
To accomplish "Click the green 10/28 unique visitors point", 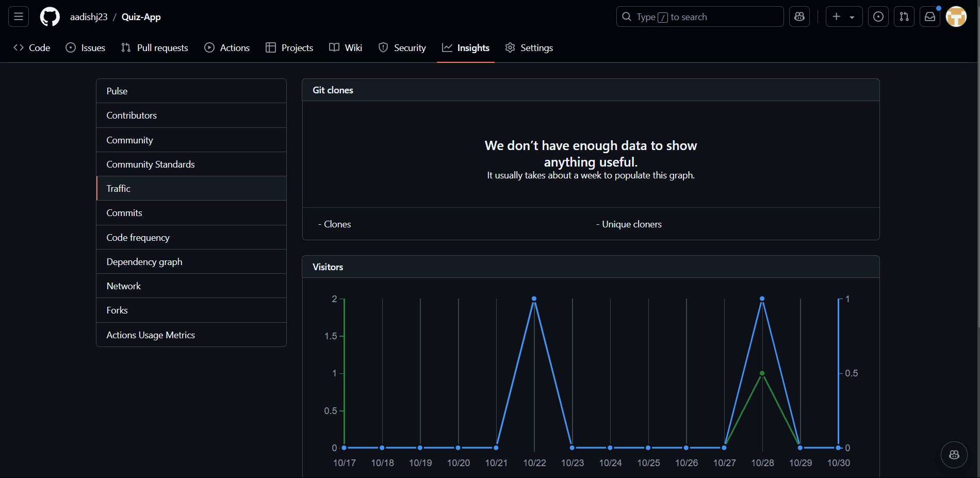I will (x=762, y=373).
